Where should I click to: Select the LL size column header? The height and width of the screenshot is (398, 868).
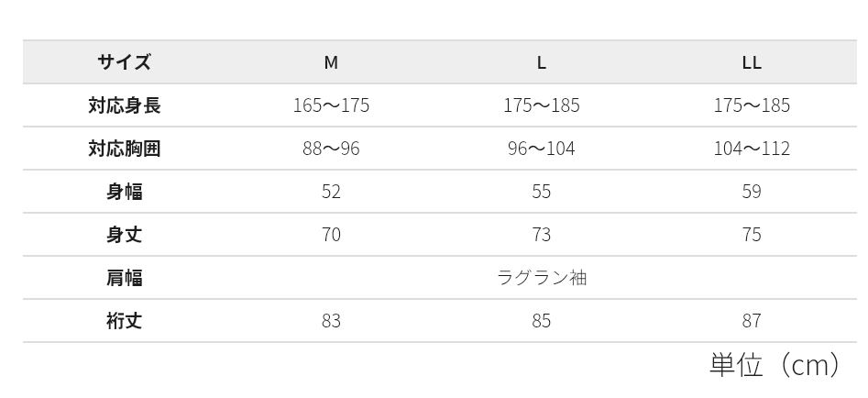tap(752, 62)
